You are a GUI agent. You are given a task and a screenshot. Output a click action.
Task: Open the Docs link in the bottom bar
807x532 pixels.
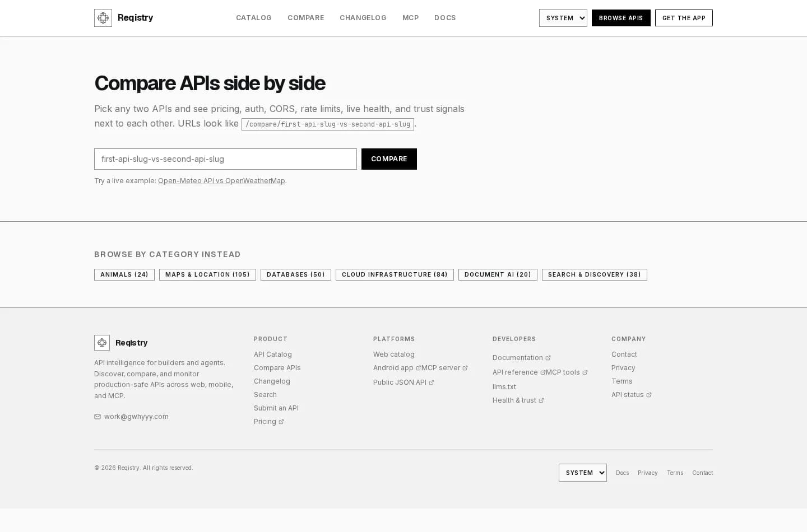(622, 473)
